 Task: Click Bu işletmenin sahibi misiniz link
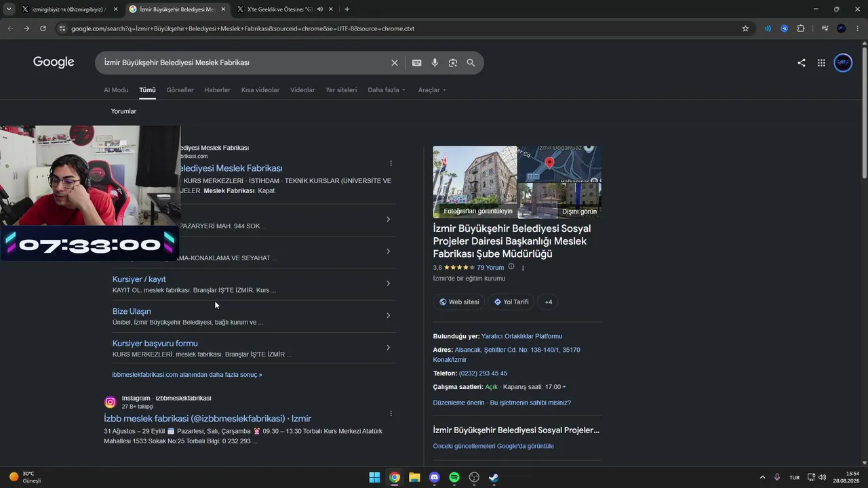[530, 403]
